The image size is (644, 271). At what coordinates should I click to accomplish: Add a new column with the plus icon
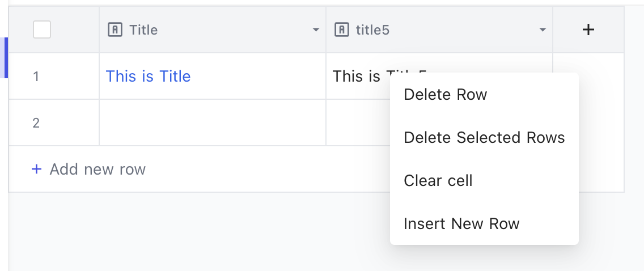588,29
